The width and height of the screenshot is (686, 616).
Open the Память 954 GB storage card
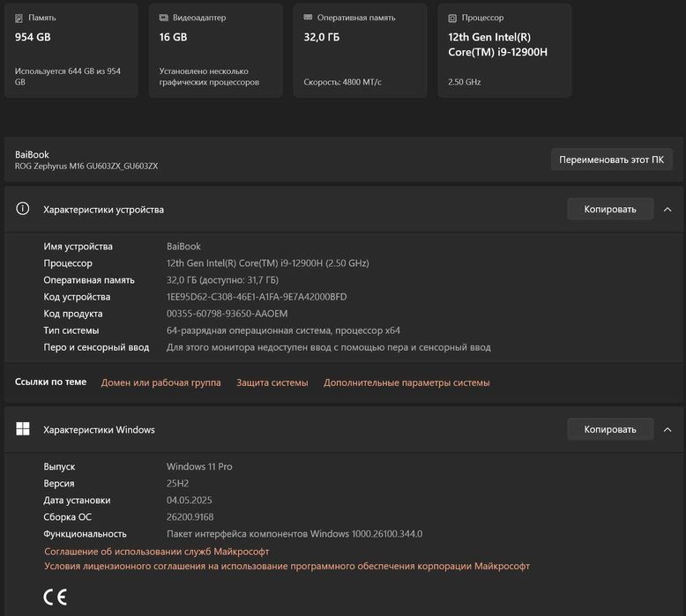[71, 51]
